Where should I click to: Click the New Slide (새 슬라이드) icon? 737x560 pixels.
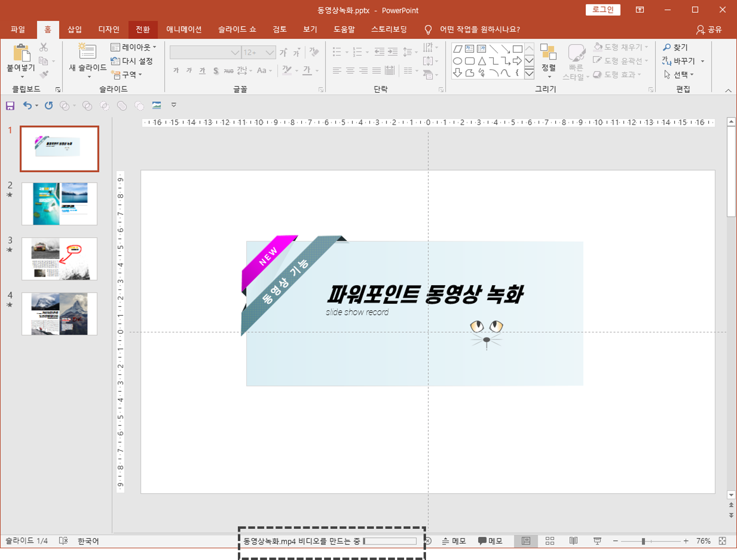(87, 52)
